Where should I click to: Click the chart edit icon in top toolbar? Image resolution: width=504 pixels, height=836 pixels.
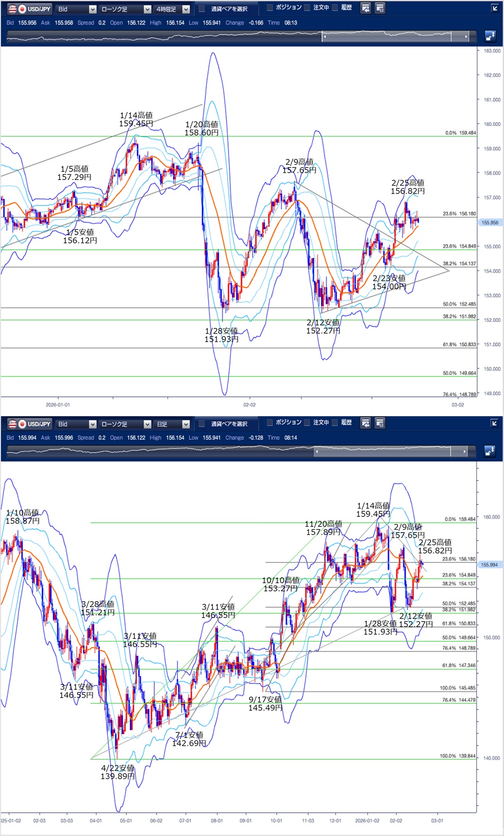click(365, 8)
